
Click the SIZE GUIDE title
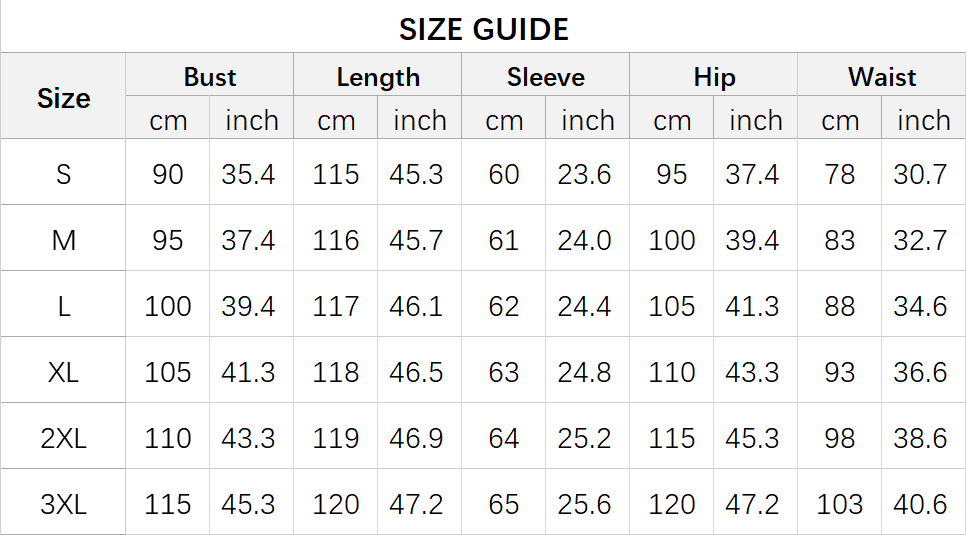tap(484, 30)
